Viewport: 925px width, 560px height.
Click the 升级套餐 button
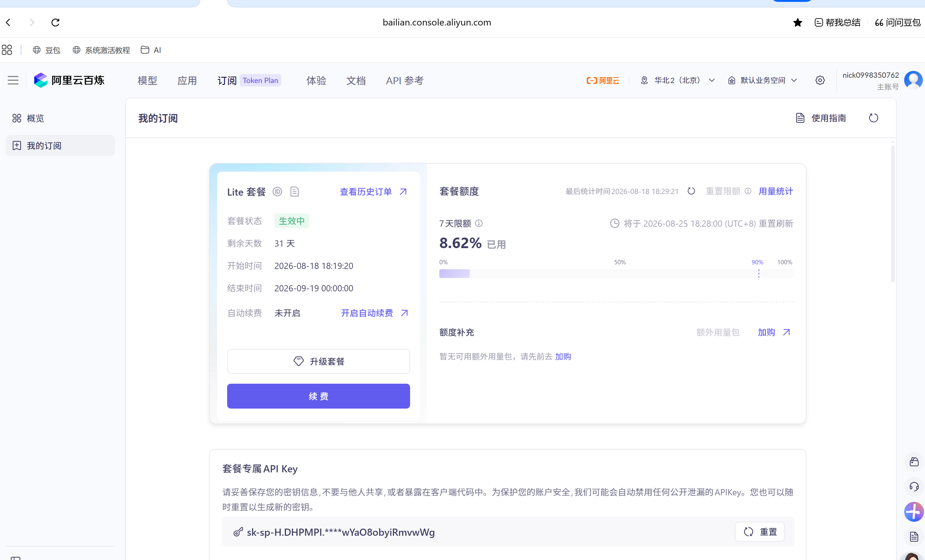click(x=318, y=361)
